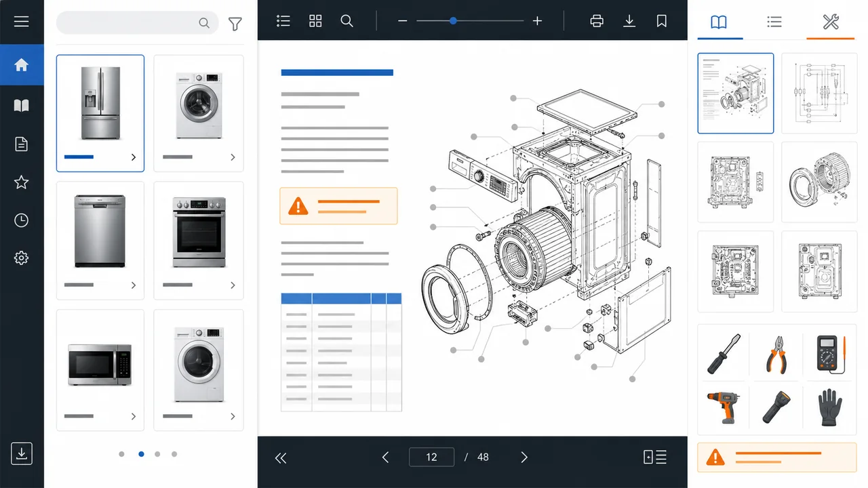
Task: Expand the refrigerator card chevron
Action: 134,157
